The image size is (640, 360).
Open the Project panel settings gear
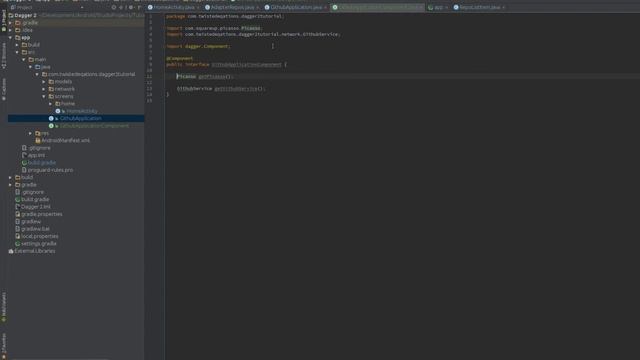coord(131,7)
